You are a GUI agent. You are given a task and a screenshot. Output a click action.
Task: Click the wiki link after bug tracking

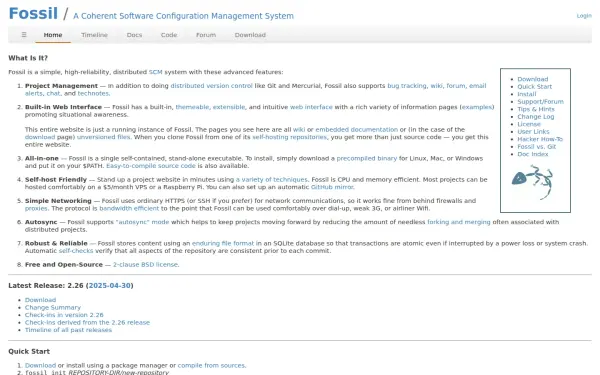(x=436, y=86)
